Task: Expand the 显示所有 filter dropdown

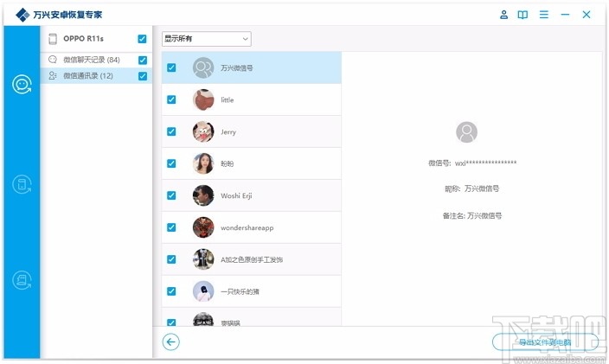Action: [207, 39]
